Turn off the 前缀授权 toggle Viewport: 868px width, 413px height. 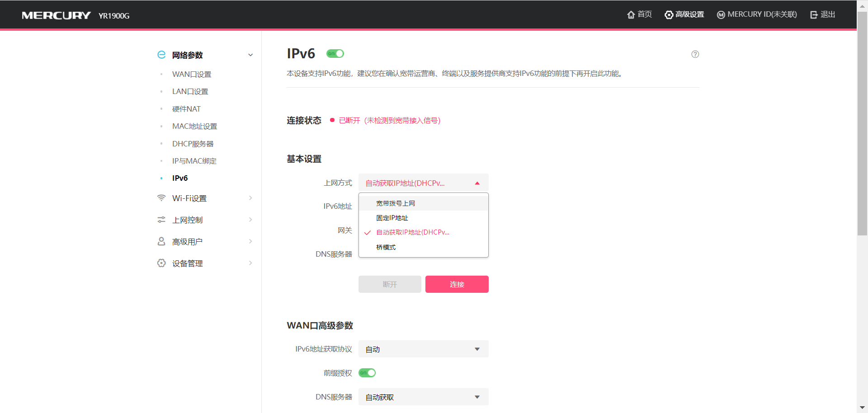pos(367,373)
